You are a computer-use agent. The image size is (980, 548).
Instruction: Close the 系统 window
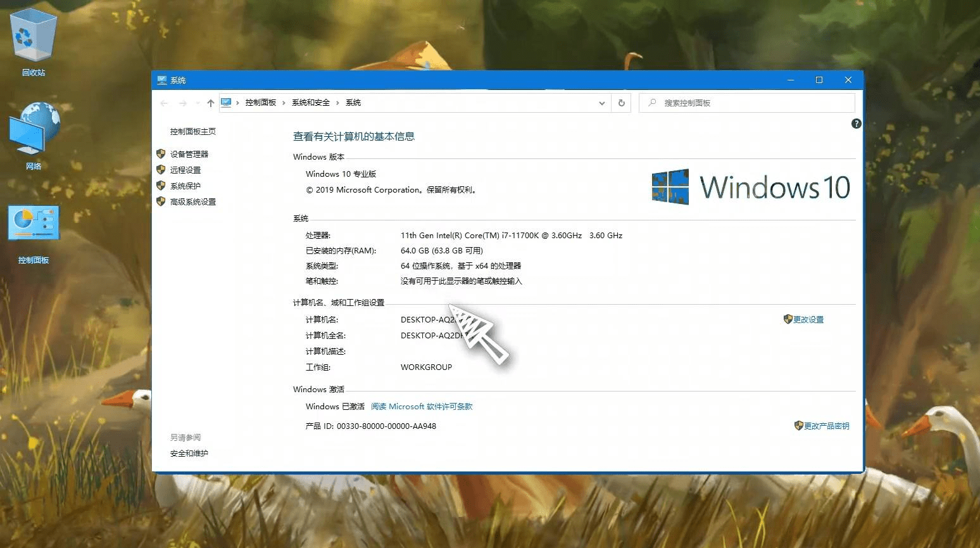point(848,80)
